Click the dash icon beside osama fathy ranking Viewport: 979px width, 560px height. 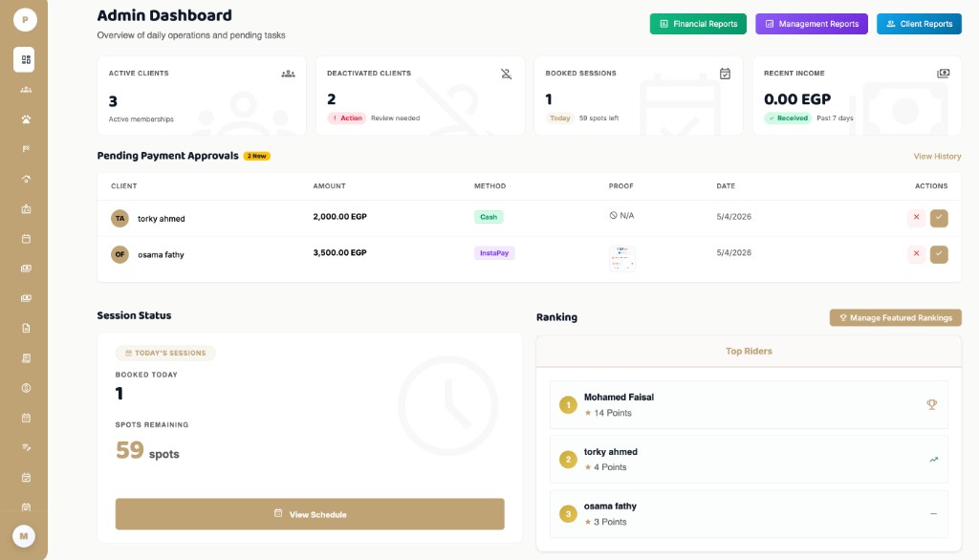(933, 514)
